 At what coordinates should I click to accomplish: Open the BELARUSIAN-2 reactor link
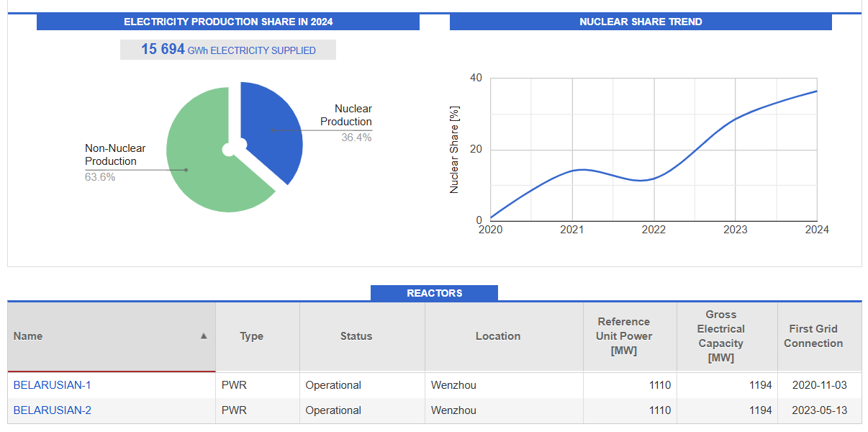(52, 410)
